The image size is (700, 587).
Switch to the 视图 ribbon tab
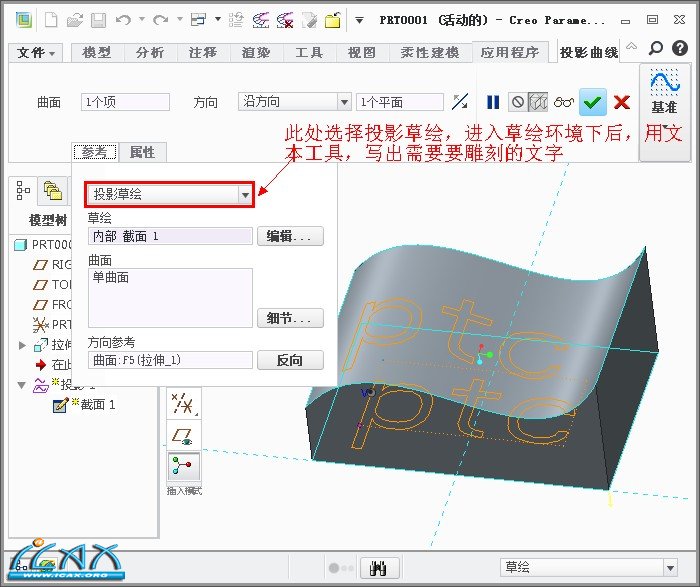362,53
